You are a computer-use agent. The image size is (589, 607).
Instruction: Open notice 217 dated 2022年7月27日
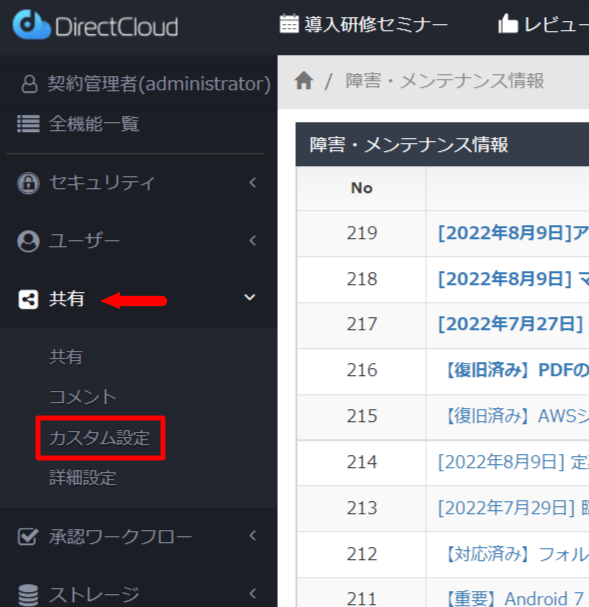click(510, 324)
